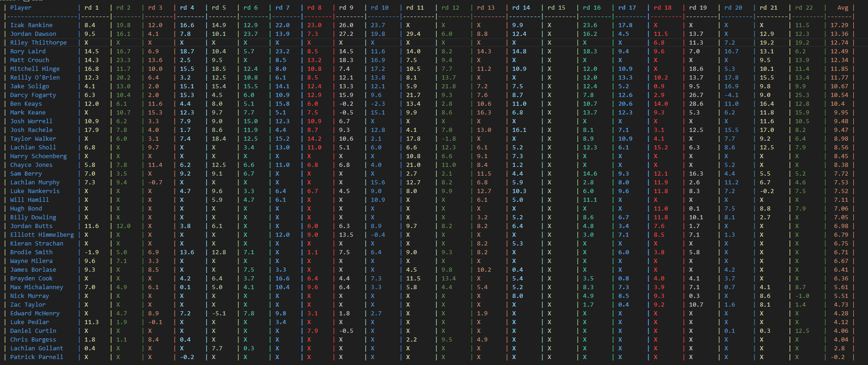Select Riley Thilthorpe's average 12.74
The height and width of the screenshot is (365, 868).
point(839,43)
